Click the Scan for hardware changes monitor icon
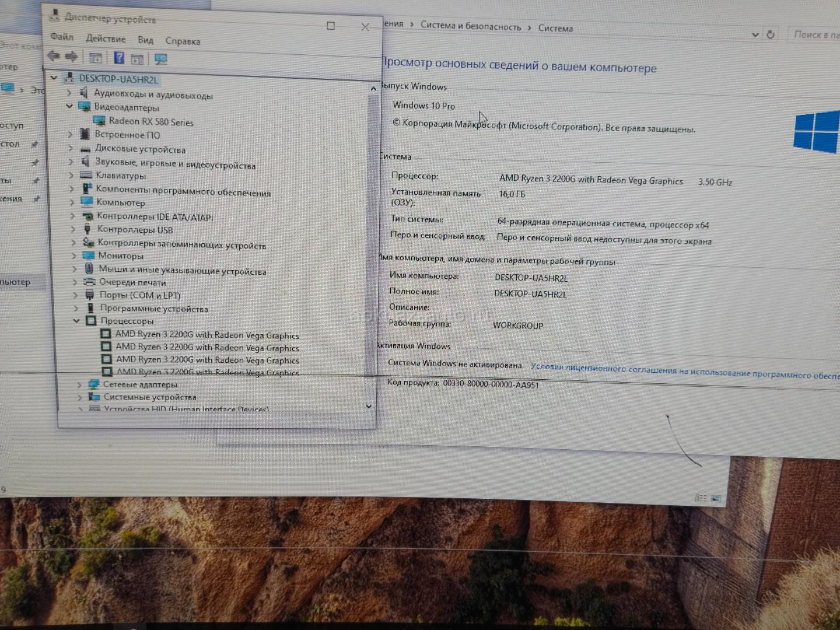 pyautogui.click(x=160, y=59)
